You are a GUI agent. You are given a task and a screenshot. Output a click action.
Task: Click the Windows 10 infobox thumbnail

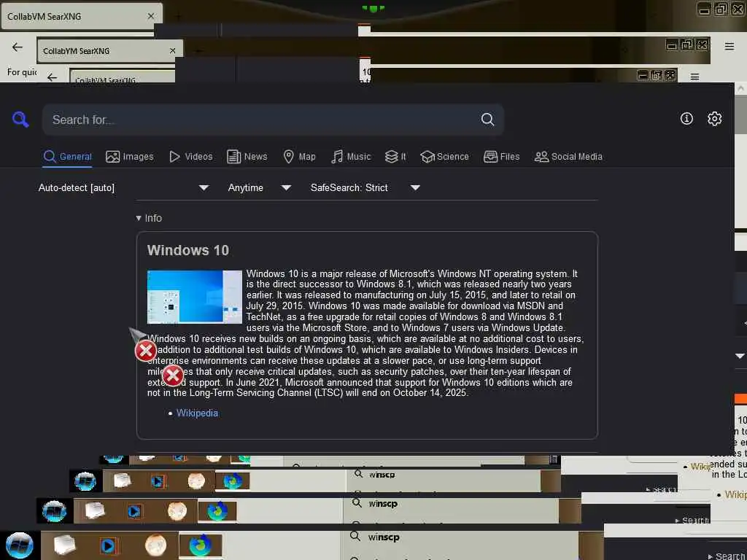coord(194,297)
